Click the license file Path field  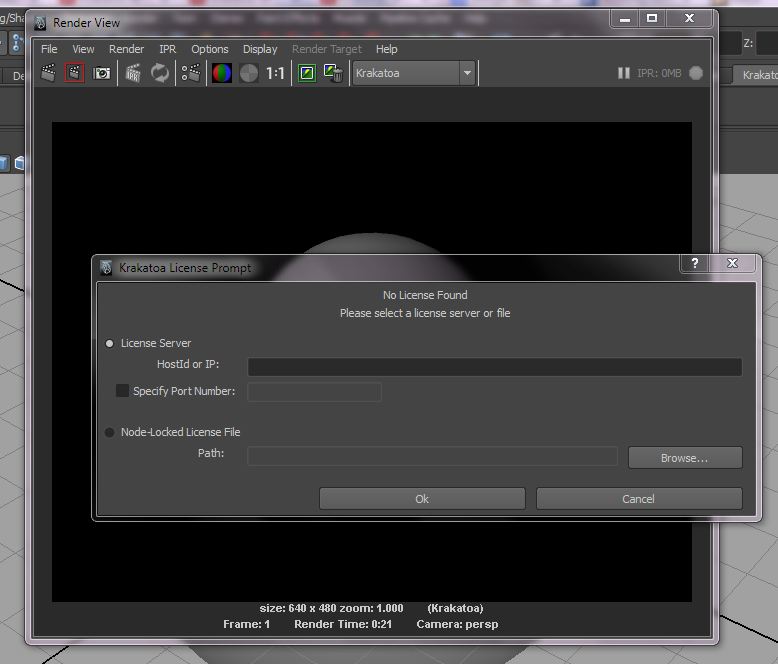tap(433, 456)
